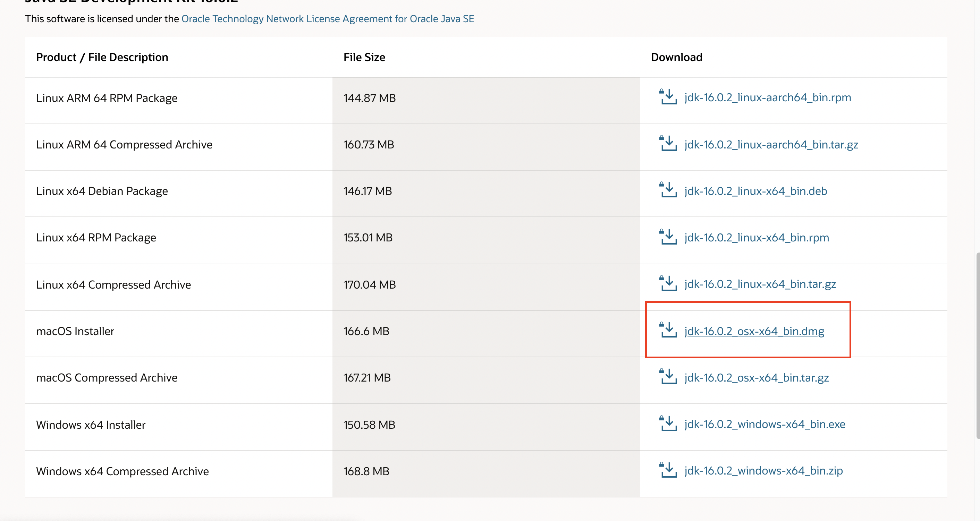Click download icon for linux-x64_bin.rpm
The width and height of the screenshot is (980, 521).
(668, 237)
